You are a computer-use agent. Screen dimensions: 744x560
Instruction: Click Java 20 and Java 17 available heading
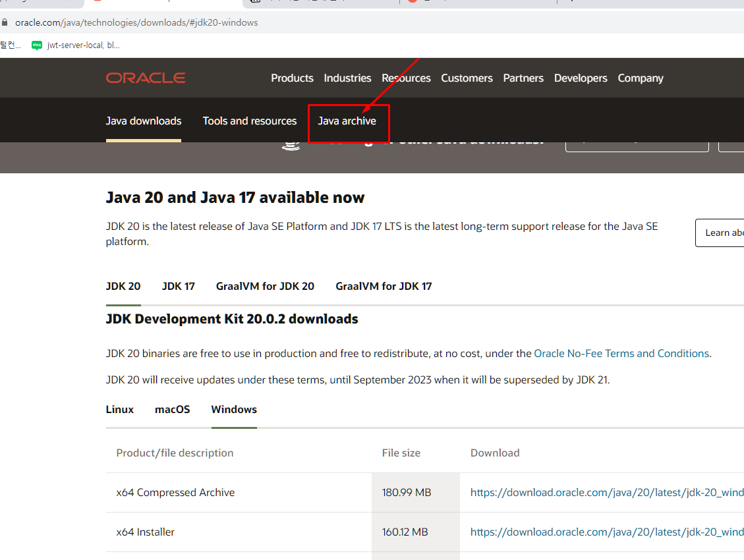point(235,197)
